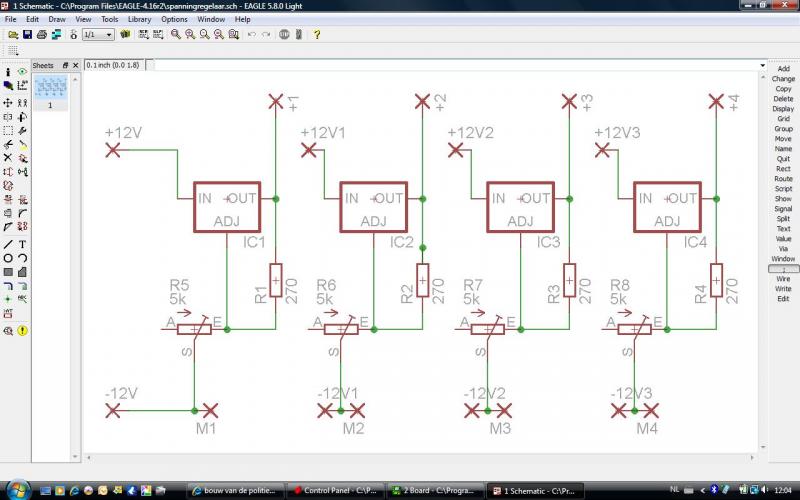
Task: Click the Value text command
Action: pos(783,239)
